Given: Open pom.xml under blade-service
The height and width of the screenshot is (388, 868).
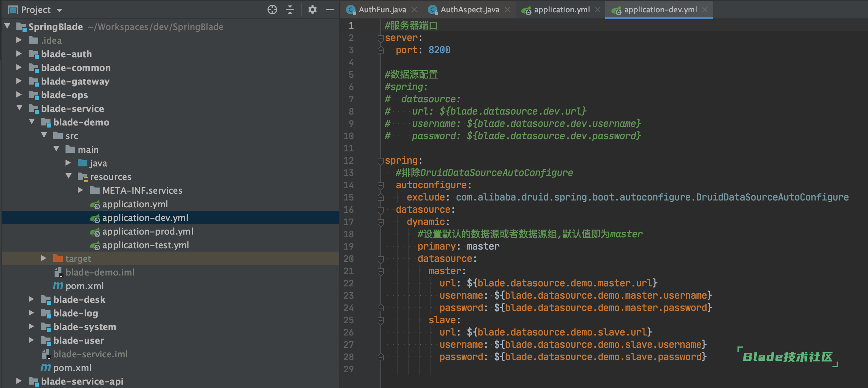Looking at the screenshot, I should pyautogui.click(x=72, y=368).
